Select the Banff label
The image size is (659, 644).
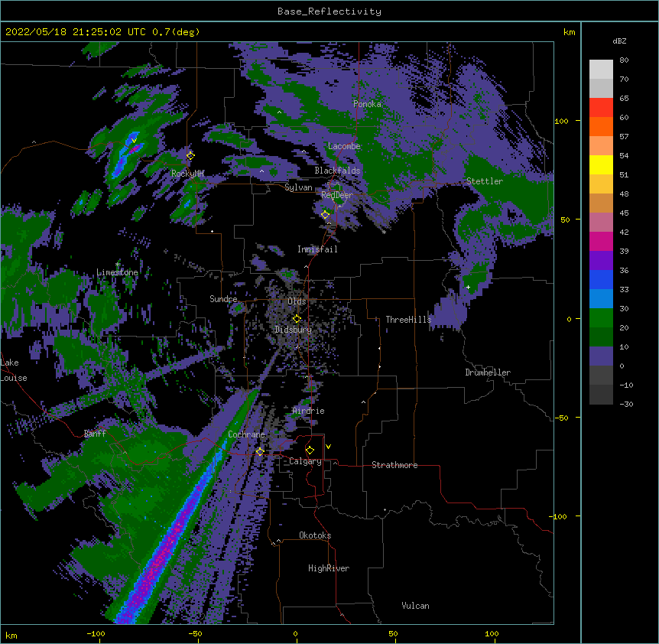(x=95, y=434)
